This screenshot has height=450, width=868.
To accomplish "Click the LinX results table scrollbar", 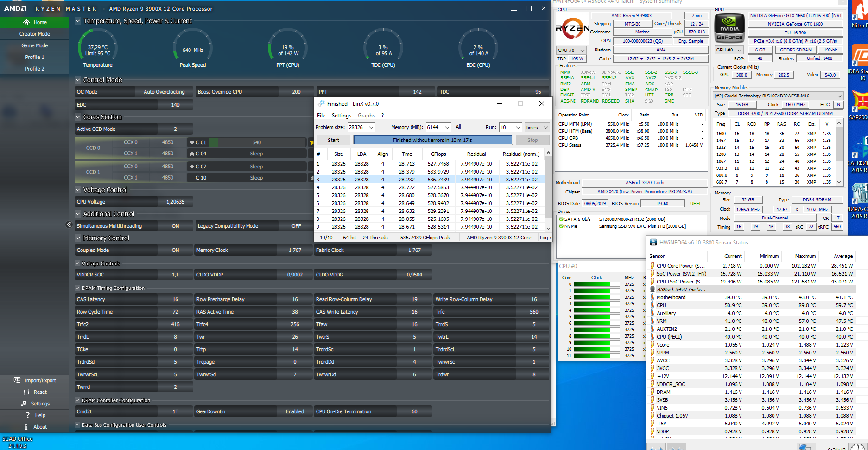I will pos(548,190).
